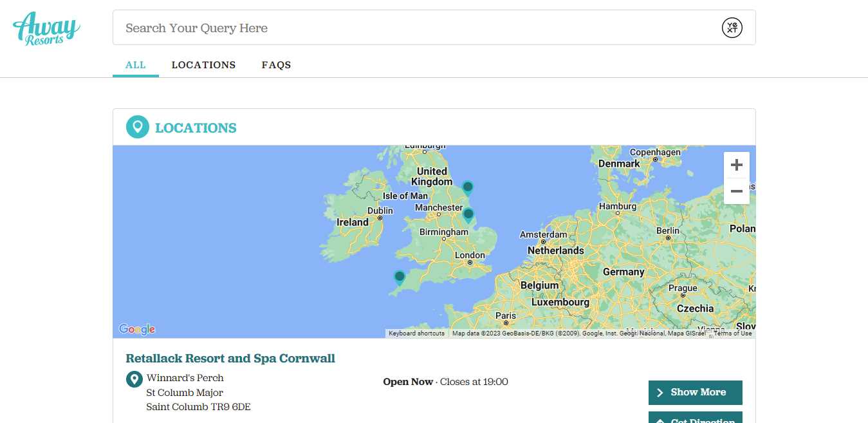Click the Open Now hours text
The image size is (868, 423).
pos(445,382)
